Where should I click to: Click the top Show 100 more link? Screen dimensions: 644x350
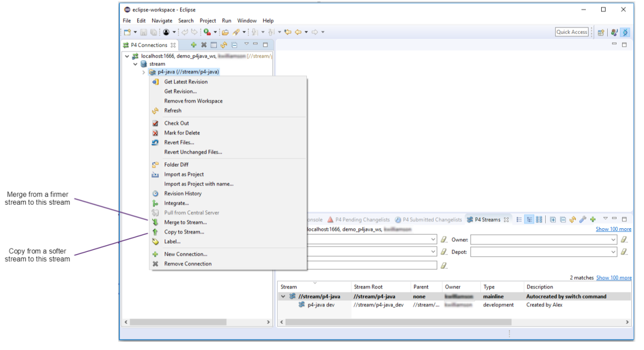613,229
